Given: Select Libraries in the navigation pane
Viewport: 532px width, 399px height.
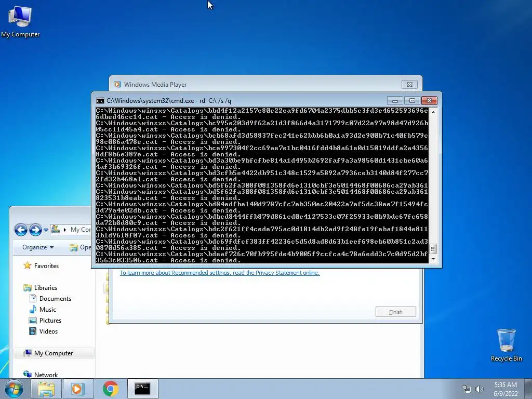Looking at the screenshot, I should (41, 288).
